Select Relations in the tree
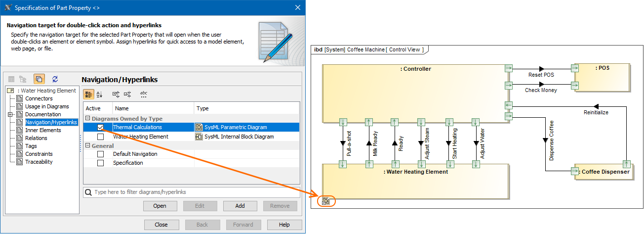 point(36,138)
